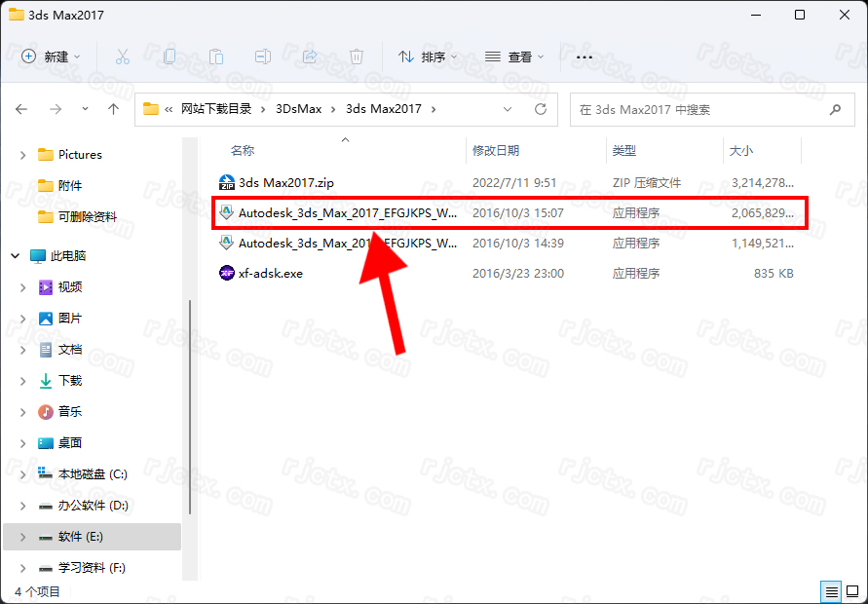The width and height of the screenshot is (868, 604).
Task: Click the Cut scissors icon in toolbar
Action: coord(123,57)
